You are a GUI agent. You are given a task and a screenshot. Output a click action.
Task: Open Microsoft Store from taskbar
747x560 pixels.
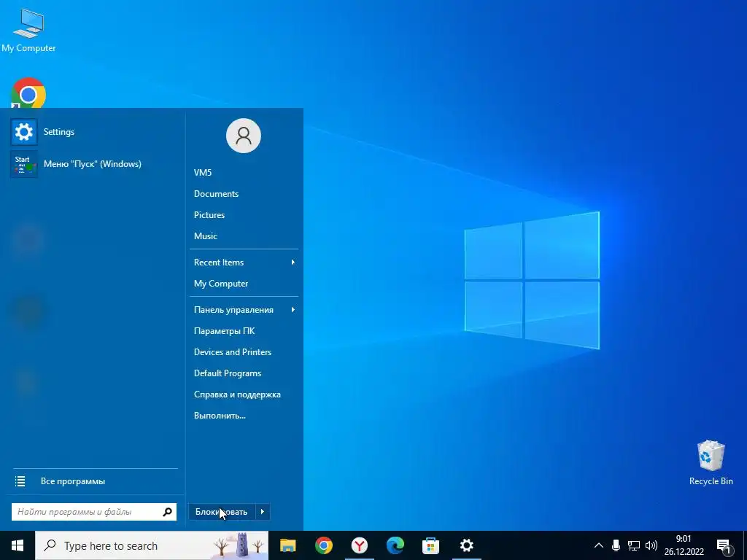(x=430, y=545)
